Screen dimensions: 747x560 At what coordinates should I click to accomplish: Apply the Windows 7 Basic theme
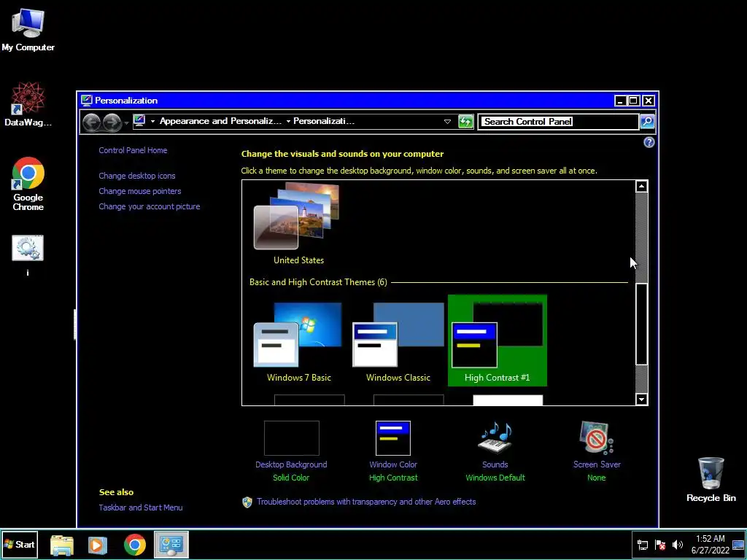click(298, 341)
